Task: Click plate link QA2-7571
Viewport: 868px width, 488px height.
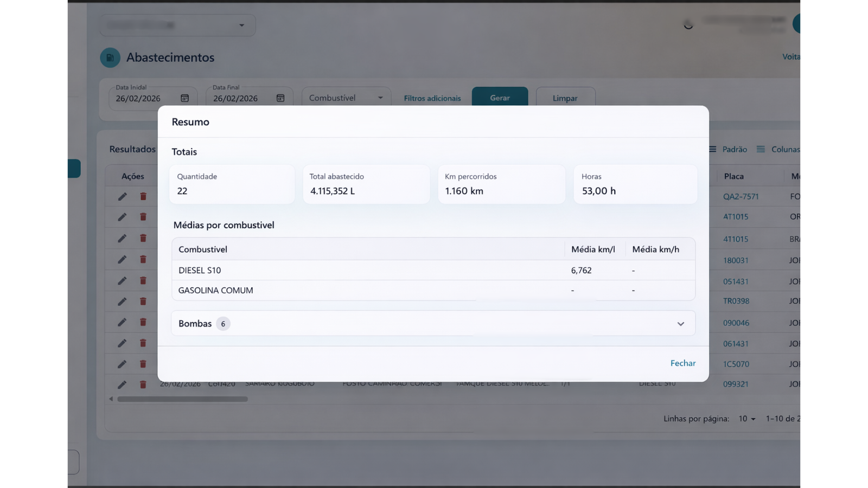Action: click(x=741, y=196)
